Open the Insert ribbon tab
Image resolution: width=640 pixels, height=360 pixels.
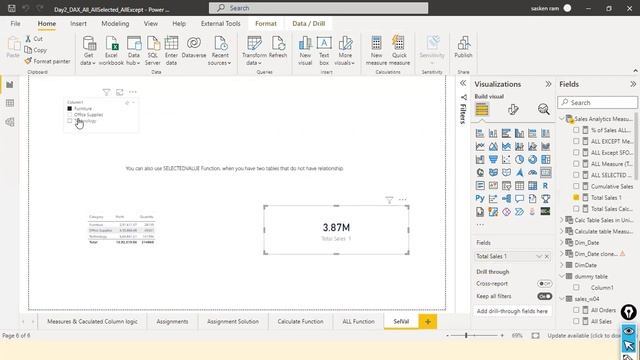click(78, 24)
